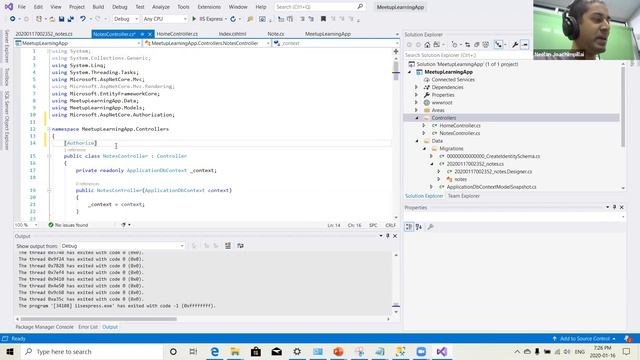The height and width of the screenshot is (360, 640).
Task: Open the _context member navigation dropdown
Action: (x=336, y=43)
